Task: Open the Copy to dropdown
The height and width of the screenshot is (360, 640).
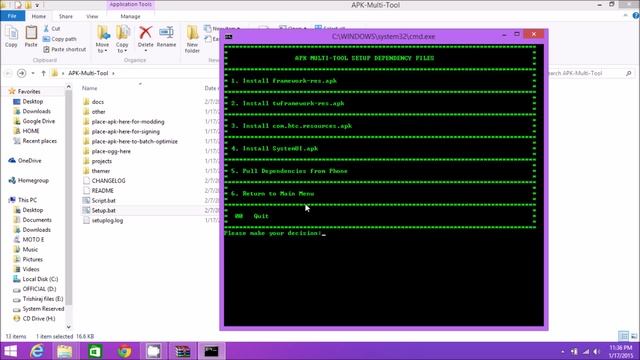Action: [122, 39]
